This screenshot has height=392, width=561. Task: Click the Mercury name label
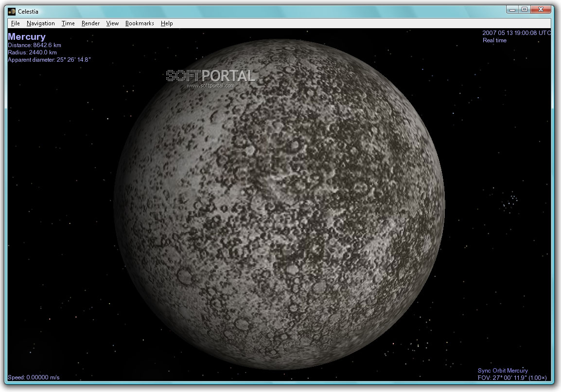27,36
